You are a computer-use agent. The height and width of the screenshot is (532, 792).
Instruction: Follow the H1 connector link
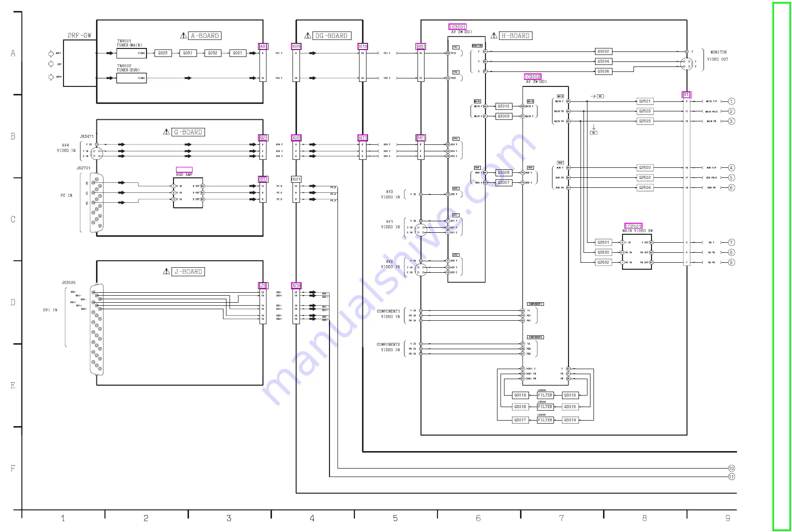click(x=686, y=94)
